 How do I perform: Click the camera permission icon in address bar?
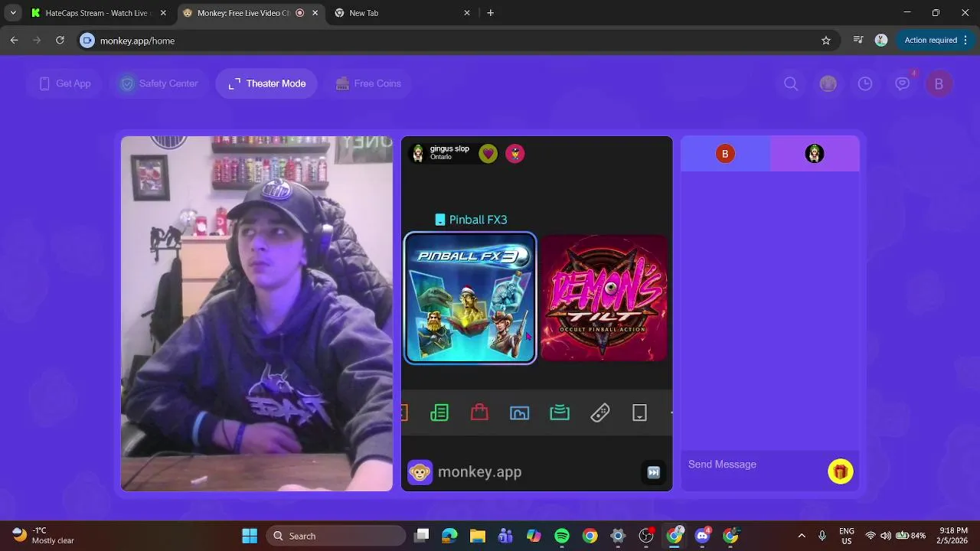(87, 41)
